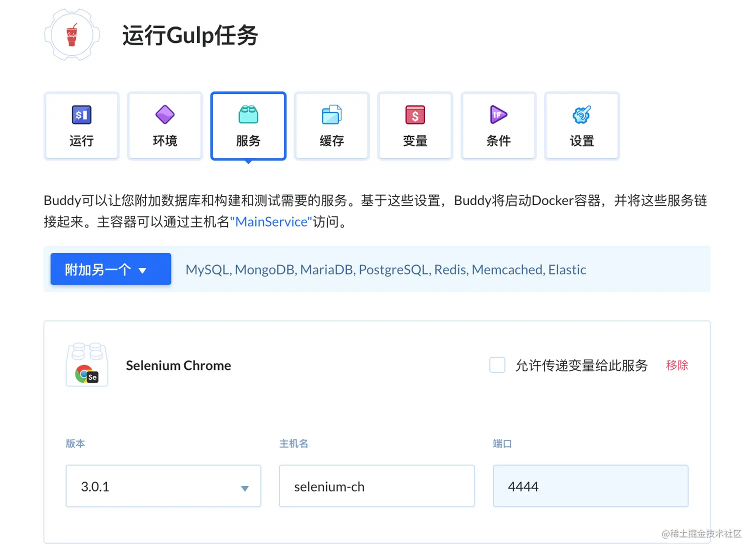Screen dimensions: 756x553
Task: Click the Selenium Chrome service icon
Action: pyautogui.click(x=87, y=365)
